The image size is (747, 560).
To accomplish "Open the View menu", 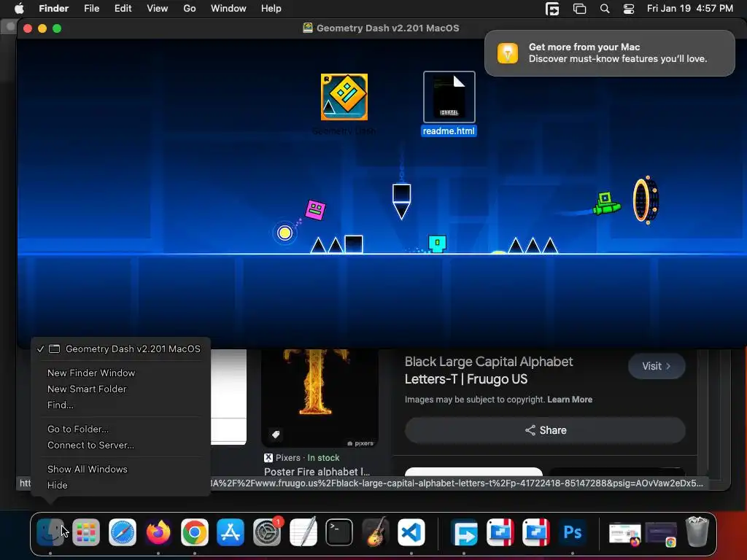I will pyautogui.click(x=158, y=9).
